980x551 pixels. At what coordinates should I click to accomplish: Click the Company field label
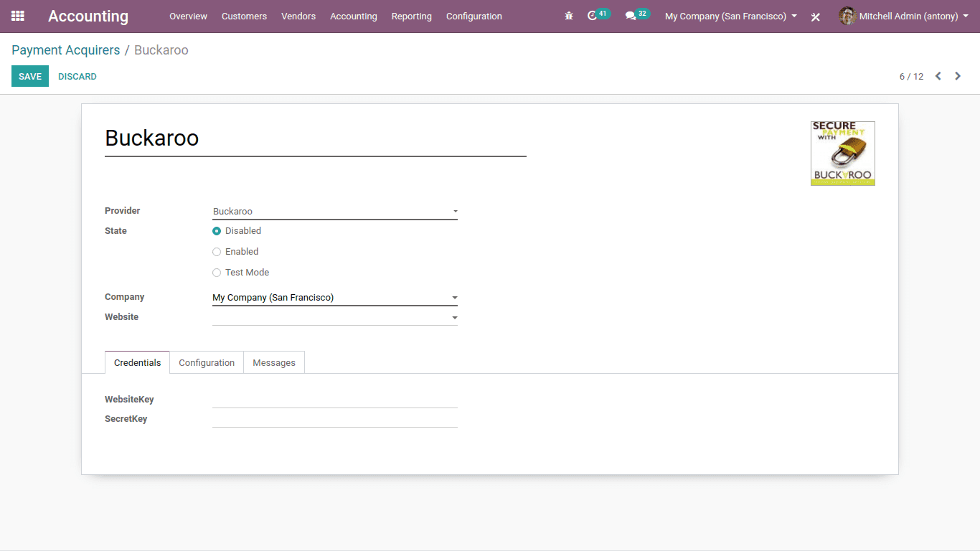tap(125, 297)
